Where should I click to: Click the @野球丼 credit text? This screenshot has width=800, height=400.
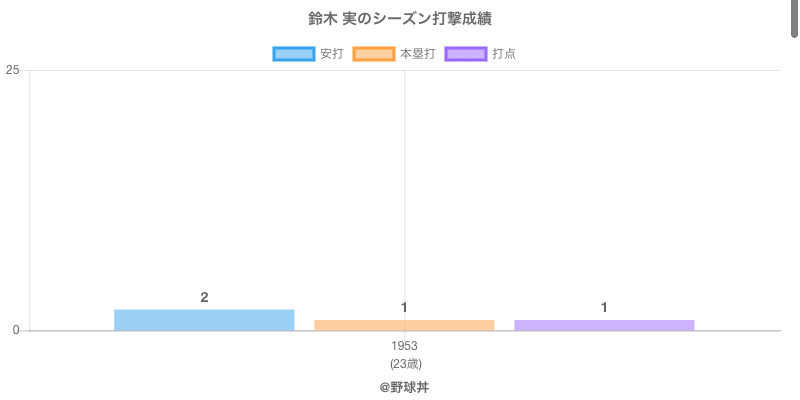tap(404, 386)
